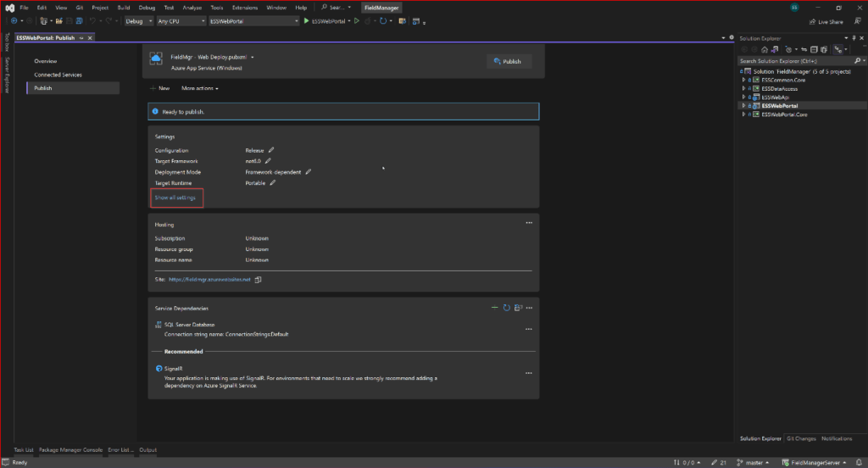Pin the Solution Explorer panel
This screenshot has width=868, height=468.
pos(854,38)
